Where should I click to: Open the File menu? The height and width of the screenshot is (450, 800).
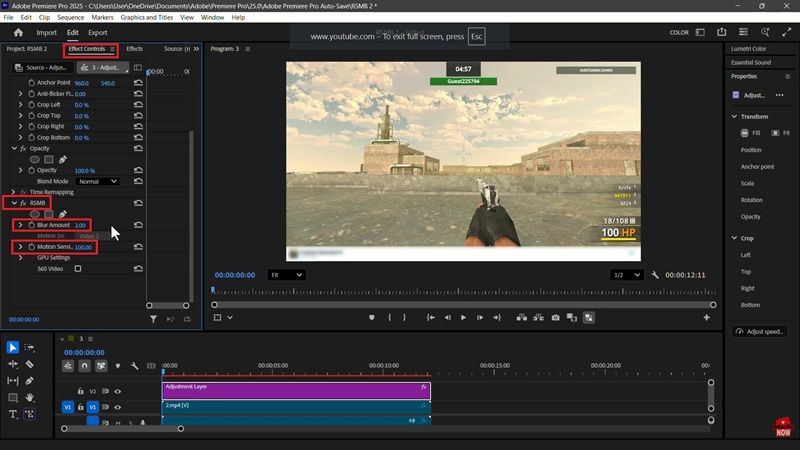point(8,17)
